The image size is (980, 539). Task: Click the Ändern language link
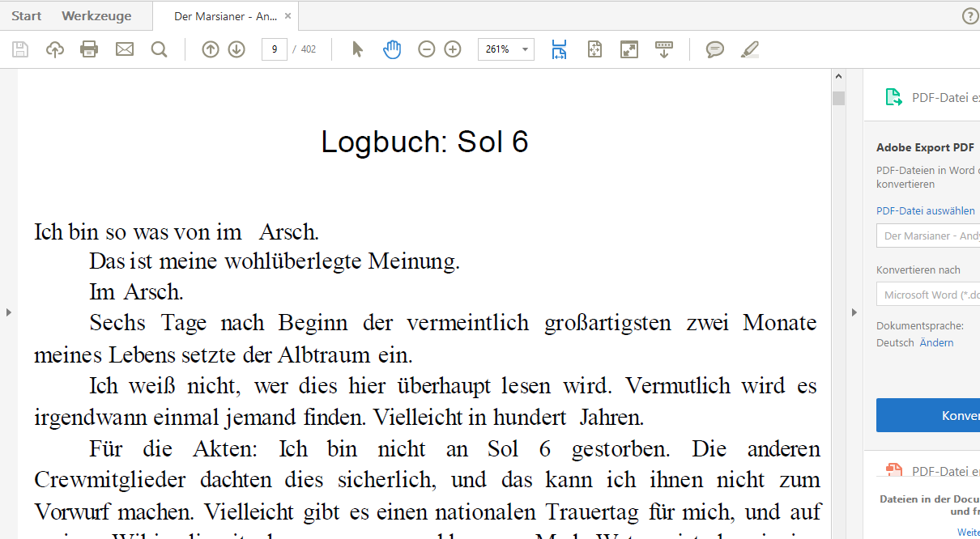[936, 342]
